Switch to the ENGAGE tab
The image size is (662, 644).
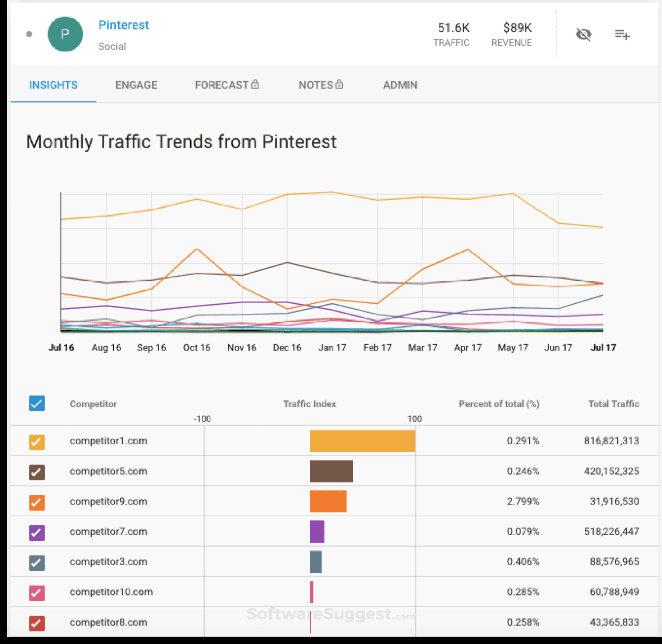tap(136, 85)
